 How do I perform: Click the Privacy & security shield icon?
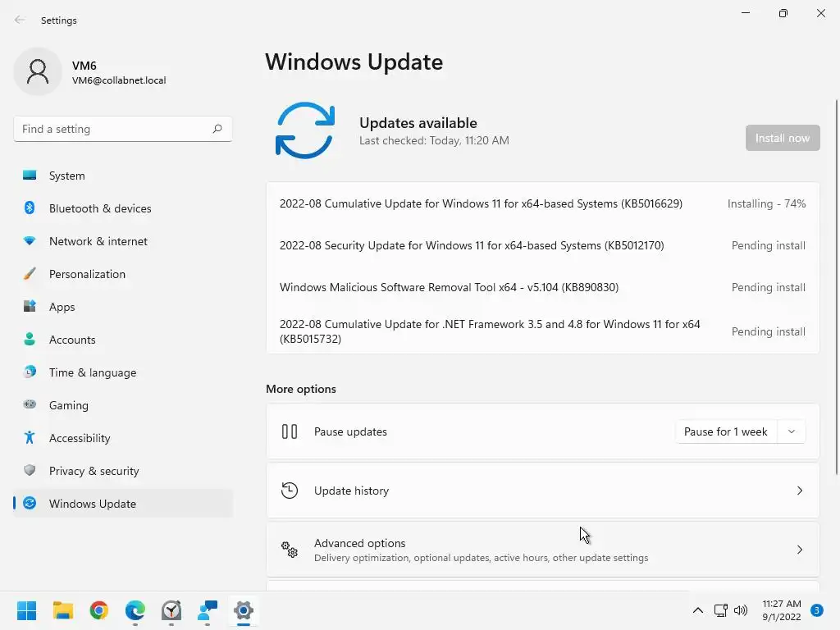[30, 470]
